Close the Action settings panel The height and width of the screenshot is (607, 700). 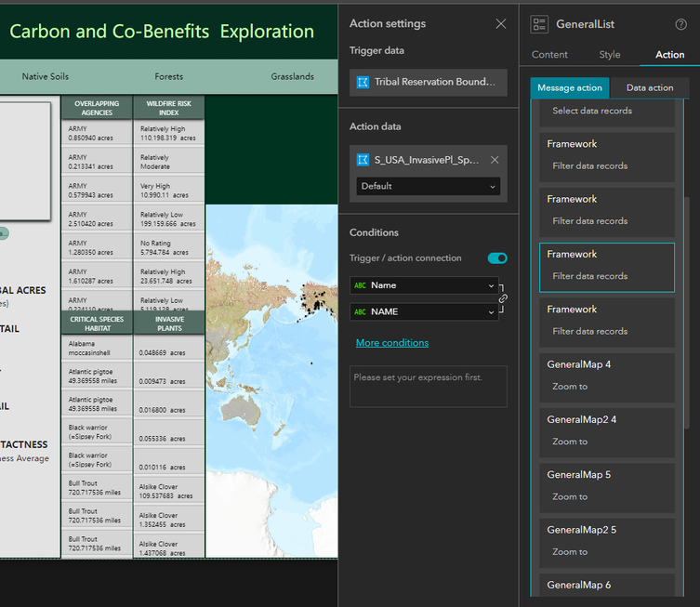501,24
